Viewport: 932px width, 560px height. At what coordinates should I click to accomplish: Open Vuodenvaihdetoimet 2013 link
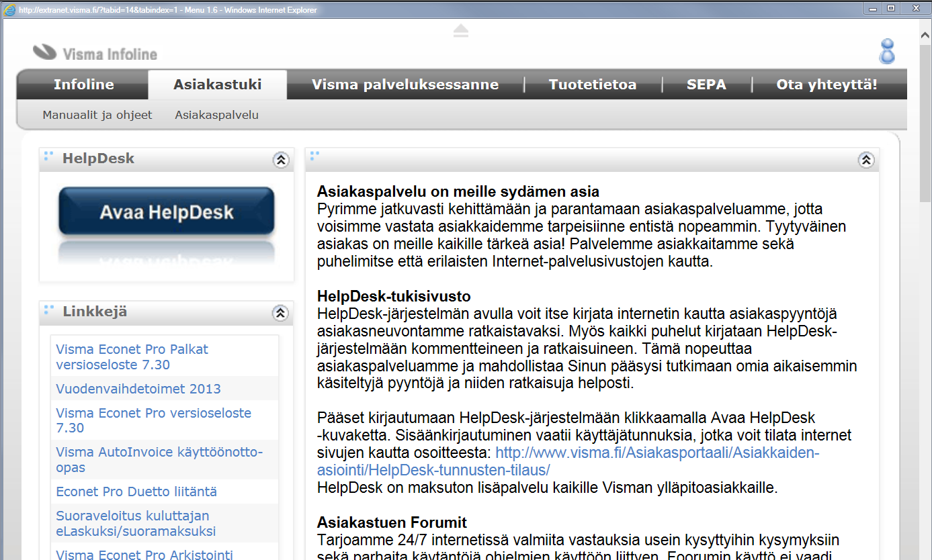[138, 389]
